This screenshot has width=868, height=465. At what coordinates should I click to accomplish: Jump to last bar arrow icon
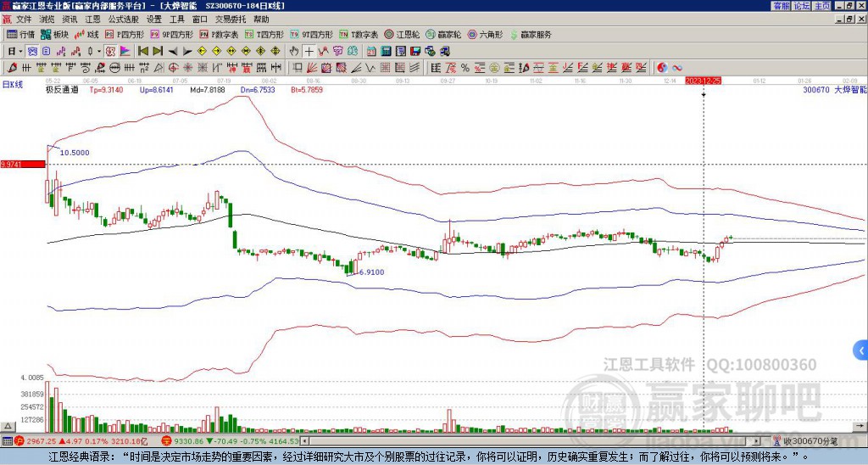[158, 51]
